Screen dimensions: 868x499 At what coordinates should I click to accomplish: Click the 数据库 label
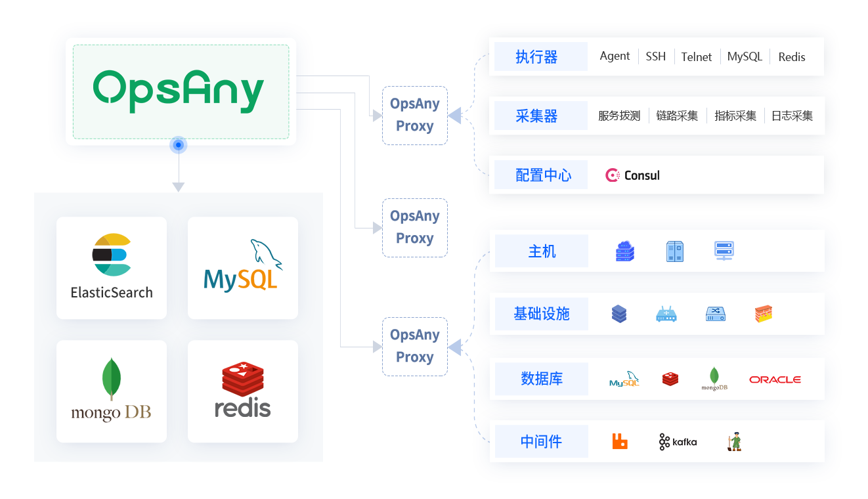(542, 379)
